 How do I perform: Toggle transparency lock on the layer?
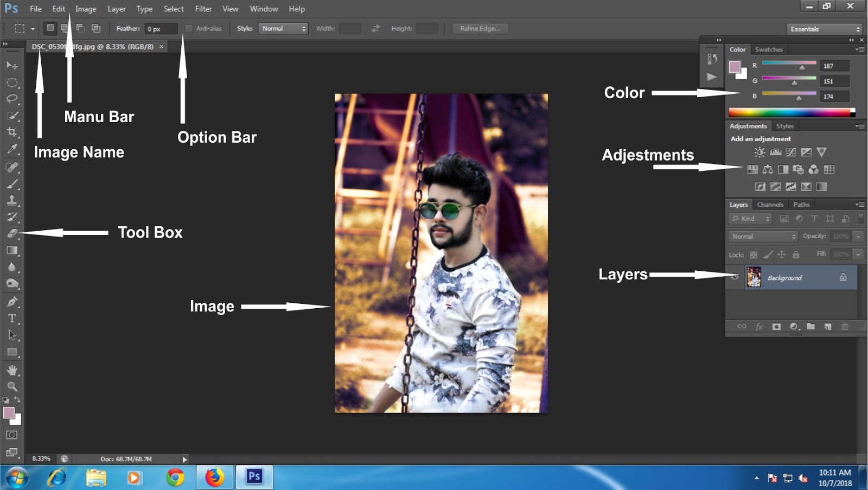pos(754,254)
